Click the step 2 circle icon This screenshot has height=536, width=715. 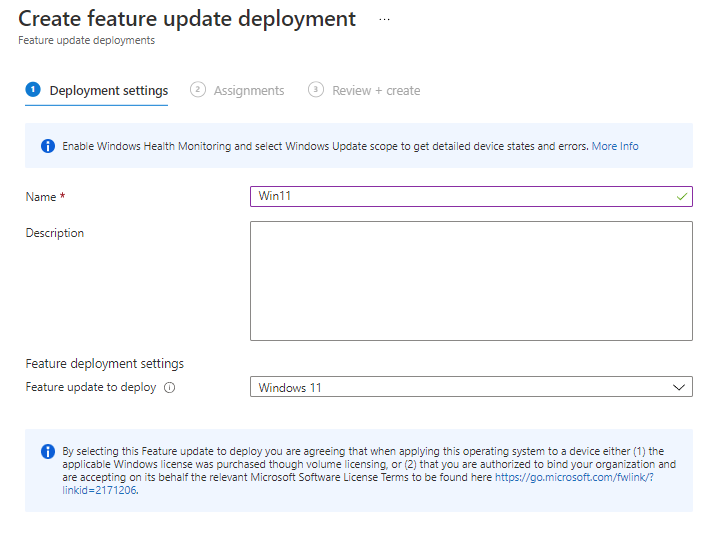click(198, 90)
